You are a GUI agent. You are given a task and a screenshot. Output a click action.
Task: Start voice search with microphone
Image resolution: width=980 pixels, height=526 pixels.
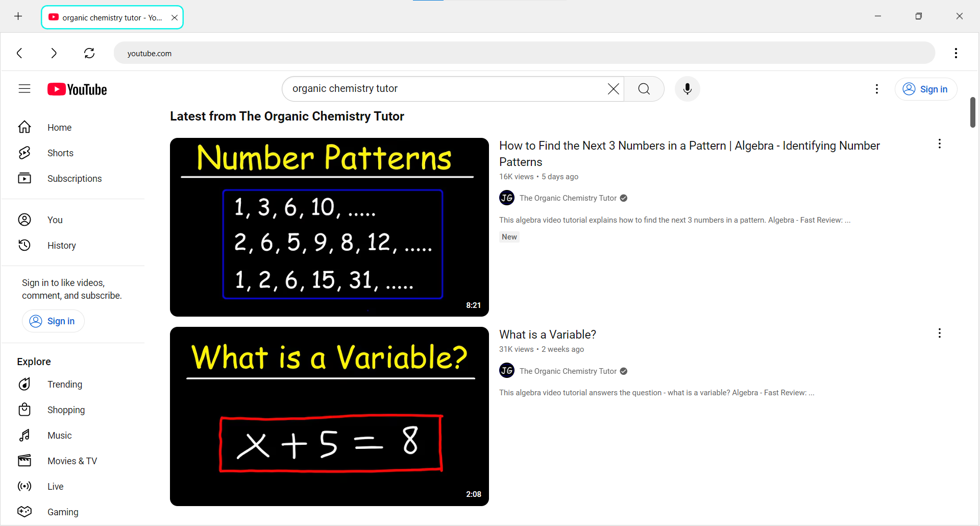coord(687,89)
